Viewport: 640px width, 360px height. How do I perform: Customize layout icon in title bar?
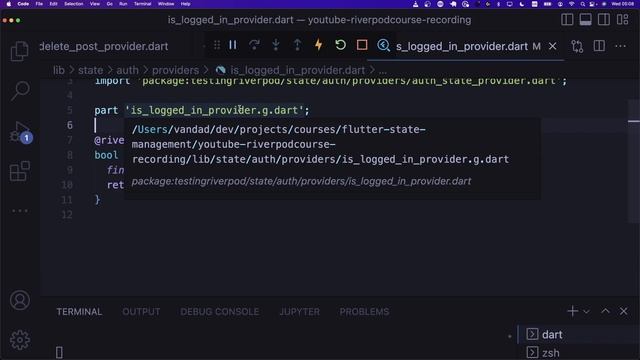[622, 20]
